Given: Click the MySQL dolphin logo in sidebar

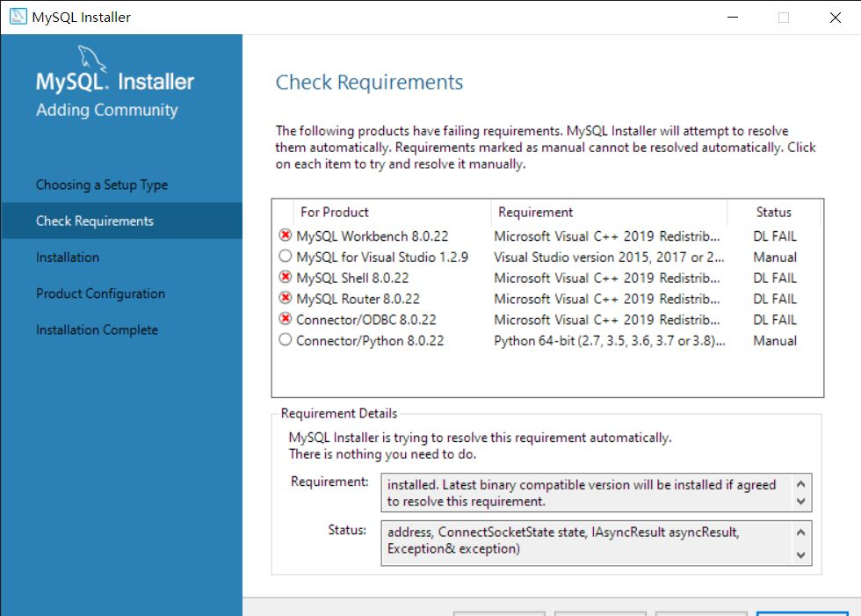Looking at the screenshot, I should (91, 60).
